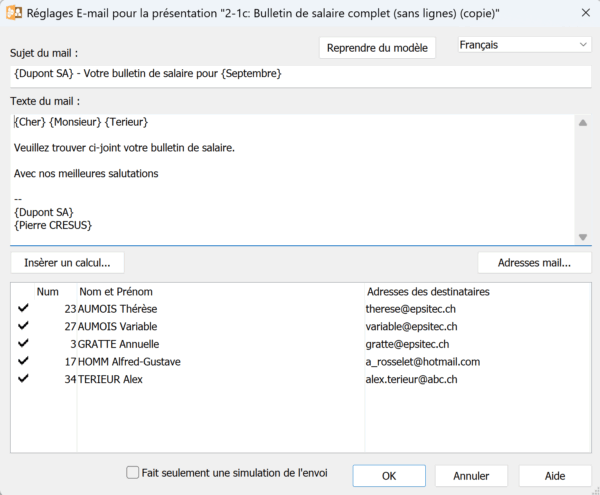Click in the Sujet du mail field
Viewport: 600px width, 495px height.
[x=300, y=75]
